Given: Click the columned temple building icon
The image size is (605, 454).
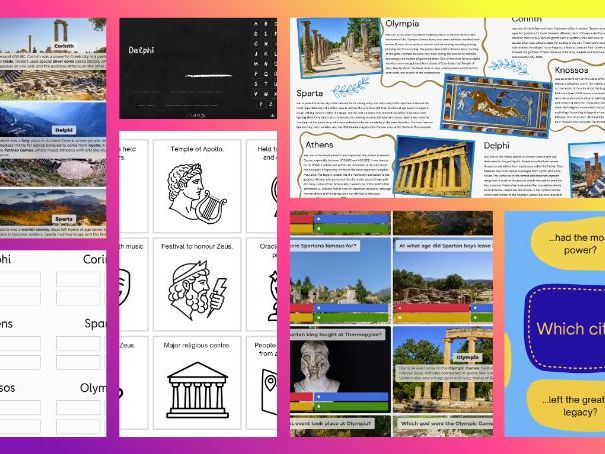Looking at the screenshot, I should 197,390.
